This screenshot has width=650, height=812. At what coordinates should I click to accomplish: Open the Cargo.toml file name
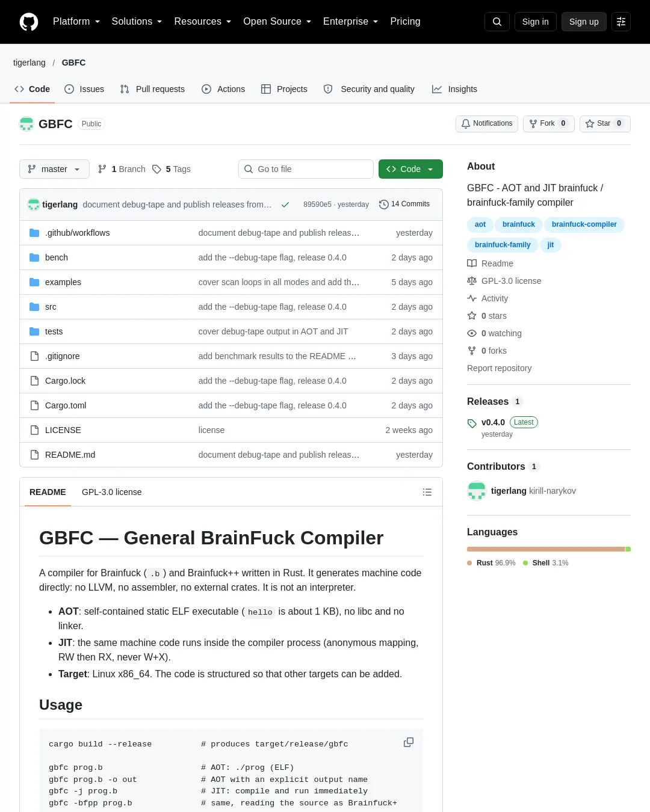[66, 405]
